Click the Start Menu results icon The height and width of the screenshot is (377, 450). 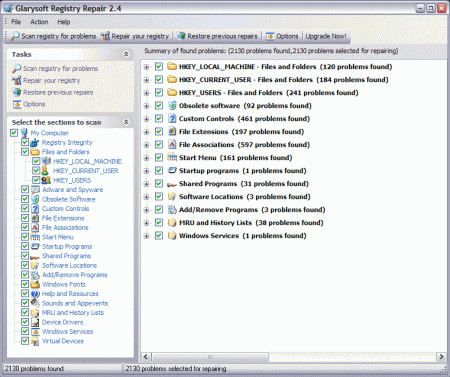tap(172, 157)
